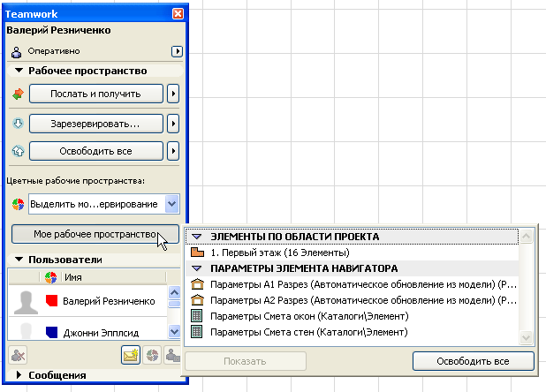Click Освободить все in the workspace popup

[474, 361]
